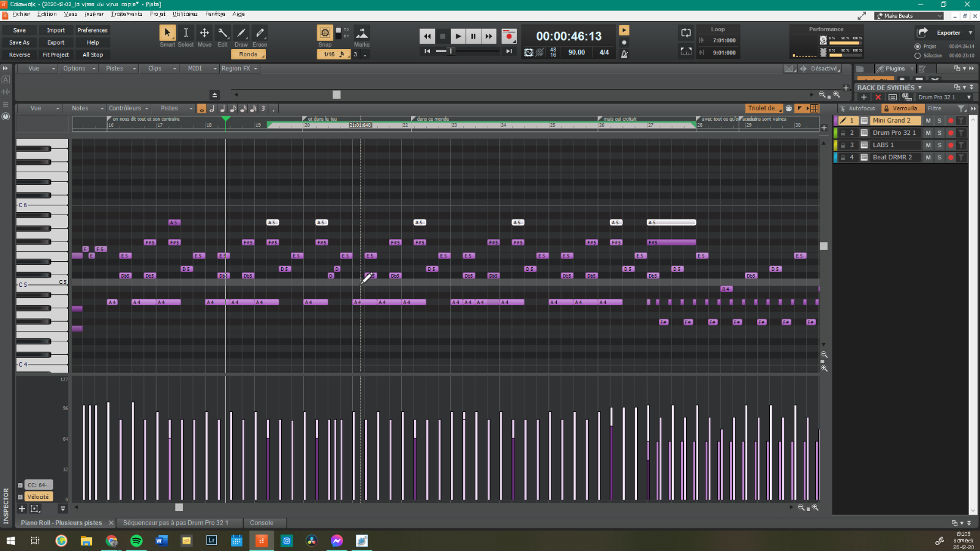Select the Move tool
The width and height of the screenshot is (980, 551).
(x=205, y=33)
